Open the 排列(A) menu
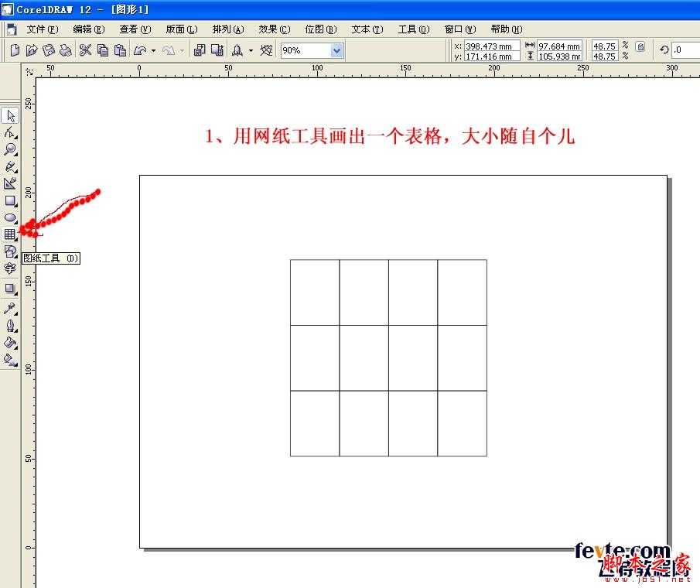Image resolution: width=700 pixels, height=588 pixels. [228, 29]
